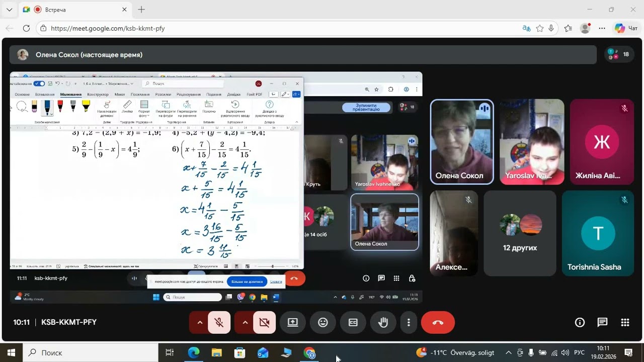Expand video settings arrow beside the camera
This screenshot has height=362, width=644.
(x=245, y=322)
